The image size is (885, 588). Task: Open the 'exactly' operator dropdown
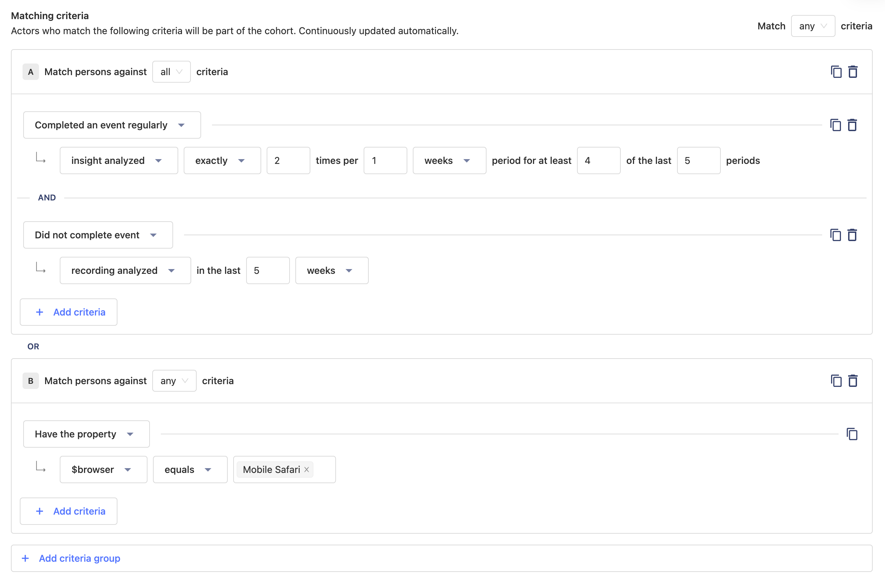pos(222,160)
